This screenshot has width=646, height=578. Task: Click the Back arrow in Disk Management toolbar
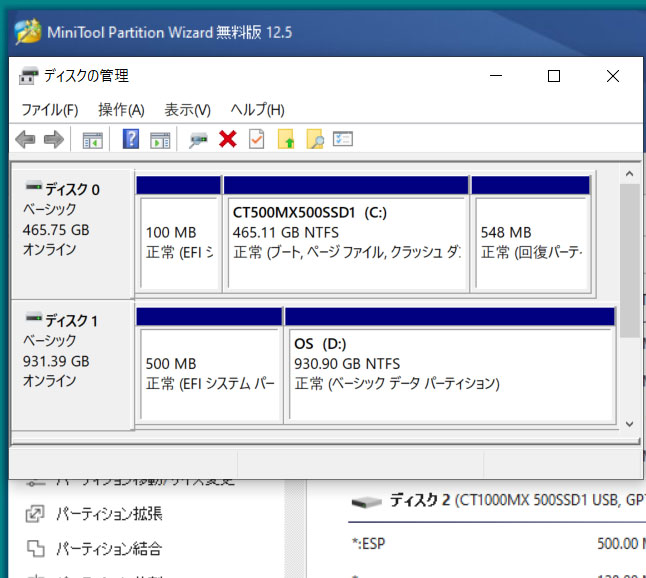point(25,139)
